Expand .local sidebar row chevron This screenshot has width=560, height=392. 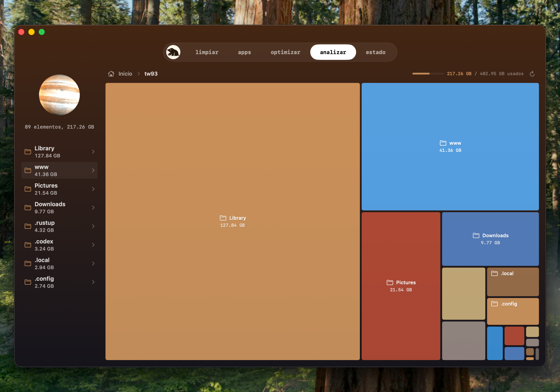(93, 263)
